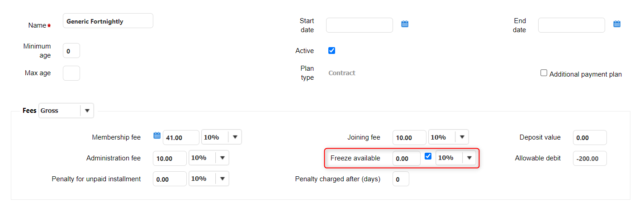Open the Freeze available tax rate dropdown
This screenshot has height=208, width=644.
(x=469, y=158)
